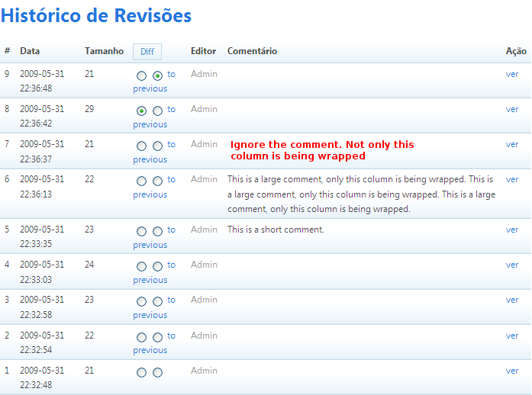Select right radio button for revision 9
The image size is (532, 395).
click(157, 75)
